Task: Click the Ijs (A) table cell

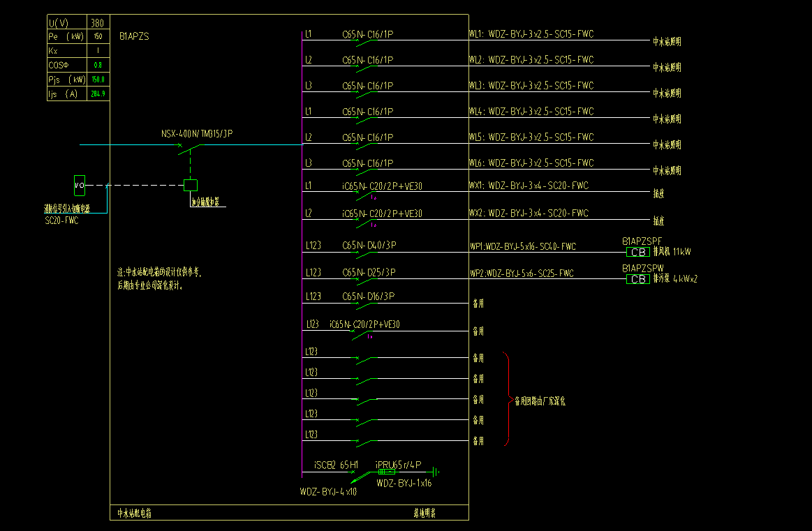Action: pyautogui.click(x=67, y=94)
